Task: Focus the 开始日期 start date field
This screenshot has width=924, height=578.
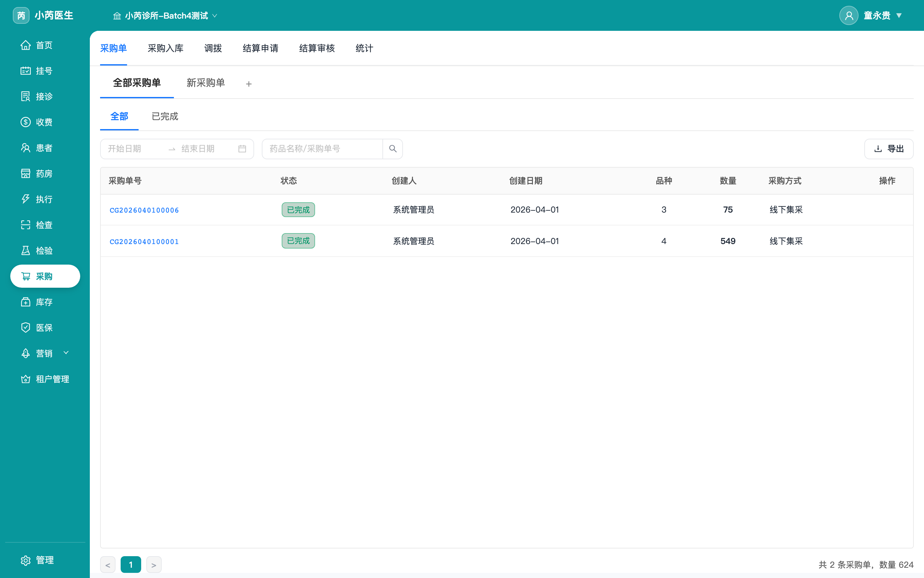Action: [x=134, y=149]
